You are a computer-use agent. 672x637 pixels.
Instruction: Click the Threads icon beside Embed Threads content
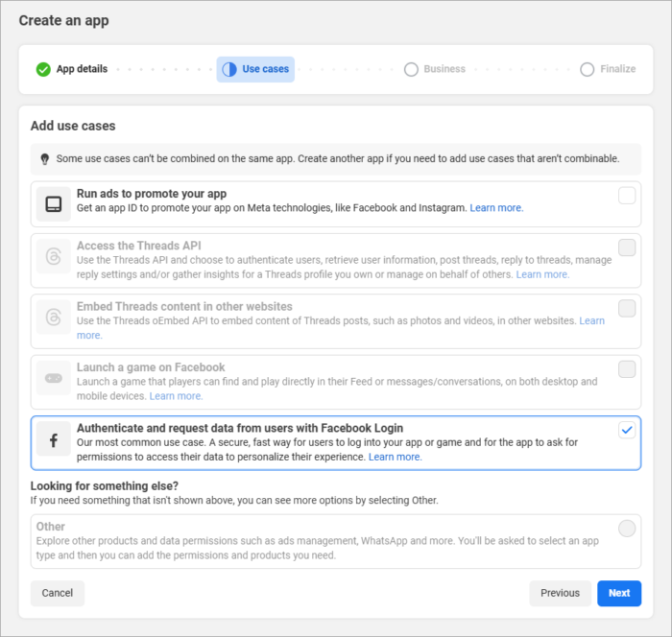[x=54, y=317]
